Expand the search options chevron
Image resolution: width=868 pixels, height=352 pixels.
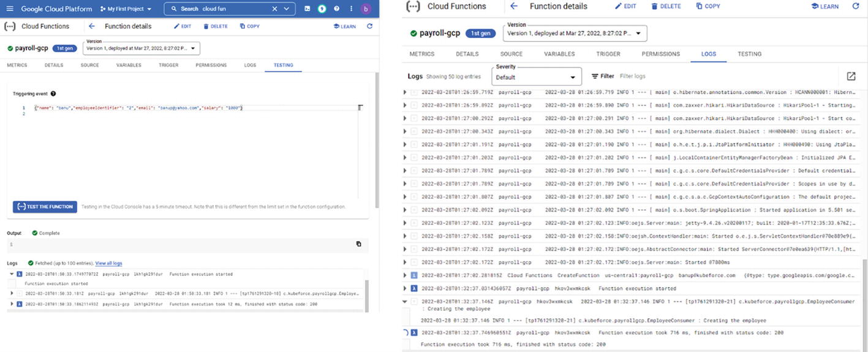click(x=288, y=9)
